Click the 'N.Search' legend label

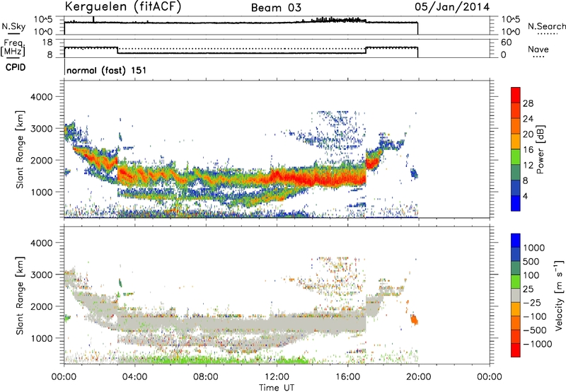[x=546, y=26]
